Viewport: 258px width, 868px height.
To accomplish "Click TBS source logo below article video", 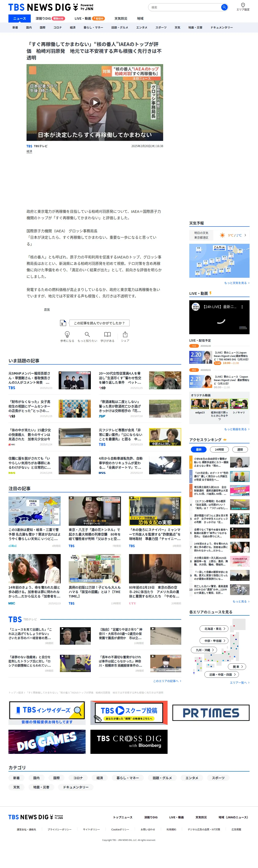I will tap(29, 146).
